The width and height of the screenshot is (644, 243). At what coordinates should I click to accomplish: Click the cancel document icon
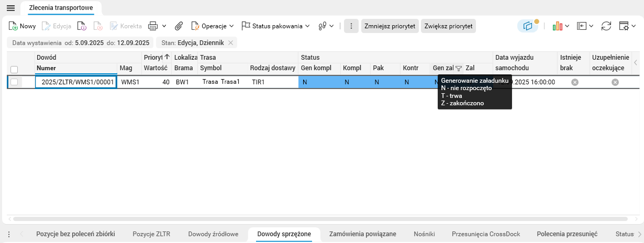(98, 26)
